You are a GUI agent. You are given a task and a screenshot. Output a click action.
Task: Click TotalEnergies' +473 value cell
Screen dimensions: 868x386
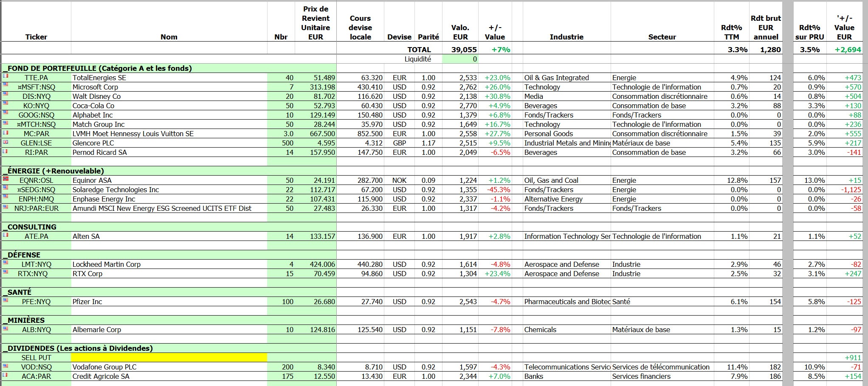tap(844, 78)
